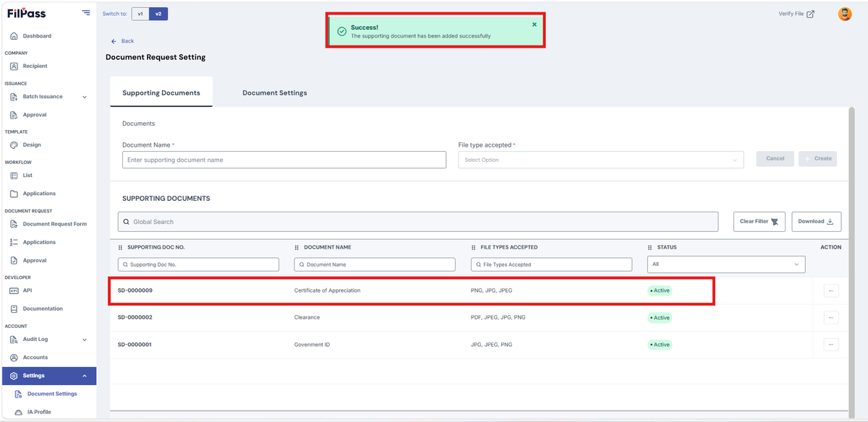Focus the Global Search field

click(418, 222)
